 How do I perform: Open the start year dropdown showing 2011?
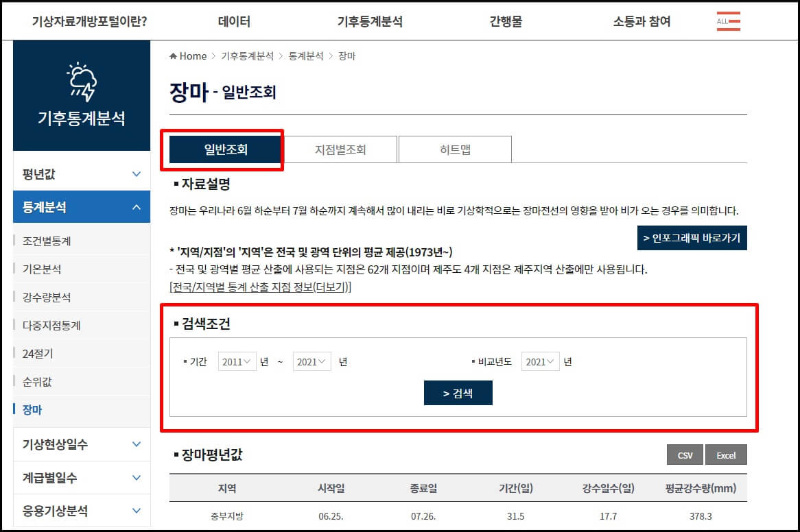point(237,361)
